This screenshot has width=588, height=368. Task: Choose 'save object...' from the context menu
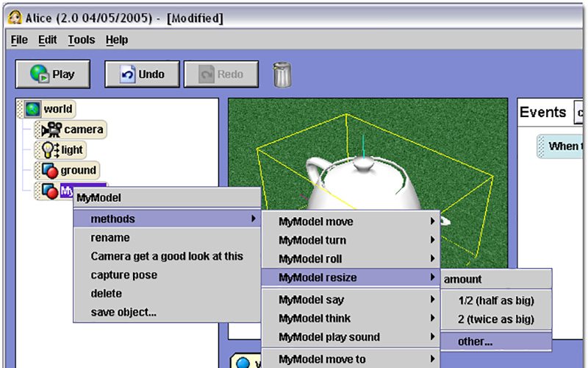coord(167,312)
